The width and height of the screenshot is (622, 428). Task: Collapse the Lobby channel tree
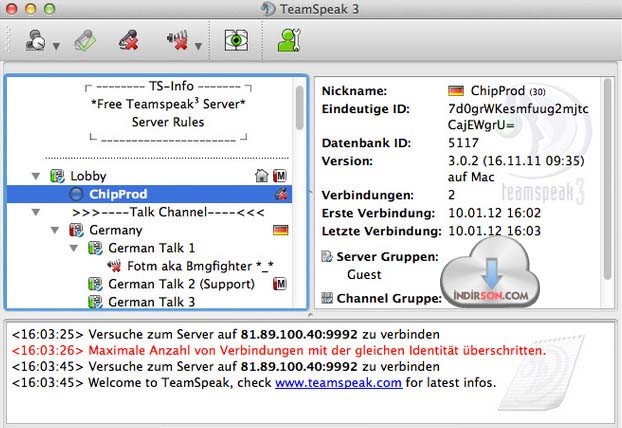click(x=36, y=176)
